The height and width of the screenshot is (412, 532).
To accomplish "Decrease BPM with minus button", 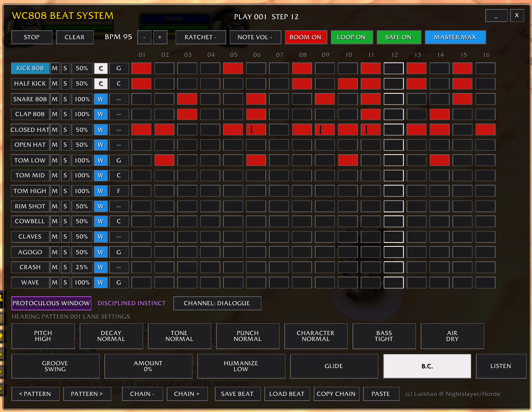I will 144,37.
